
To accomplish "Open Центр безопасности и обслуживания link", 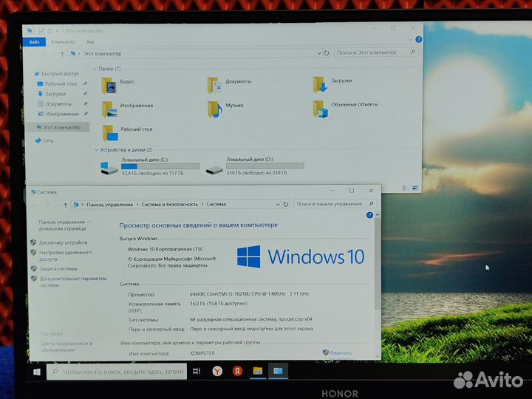I will tap(66, 347).
